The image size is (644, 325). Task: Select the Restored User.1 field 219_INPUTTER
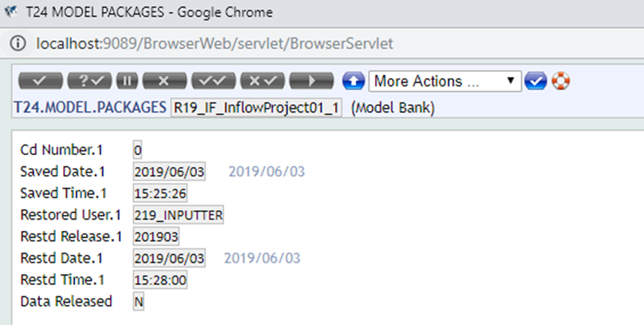[179, 216]
